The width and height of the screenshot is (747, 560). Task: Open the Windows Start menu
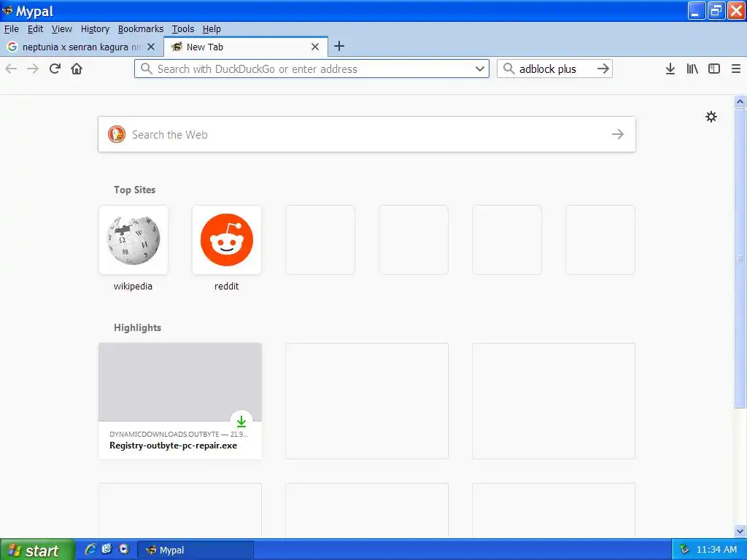pyautogui.click(x=37, y=550)
